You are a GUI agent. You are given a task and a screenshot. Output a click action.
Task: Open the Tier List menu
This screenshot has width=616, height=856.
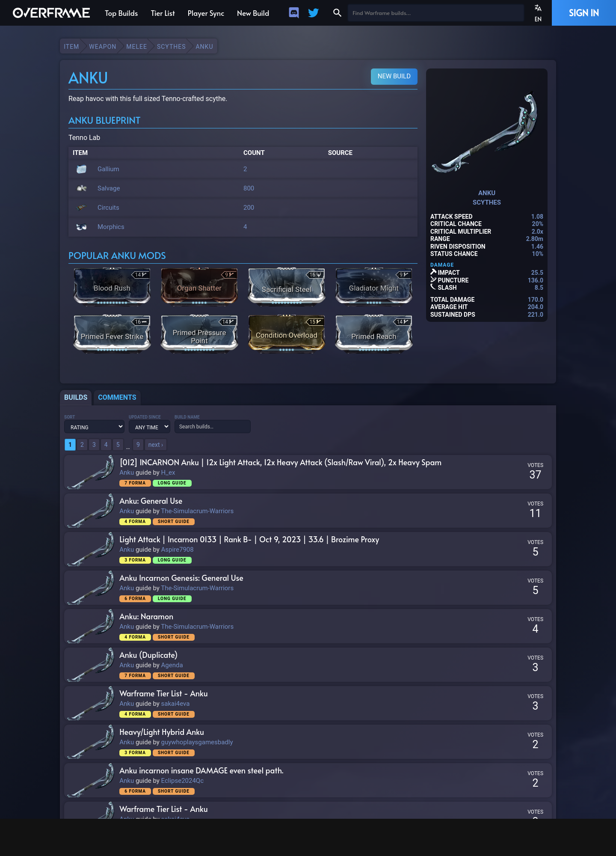pos(163,13)
